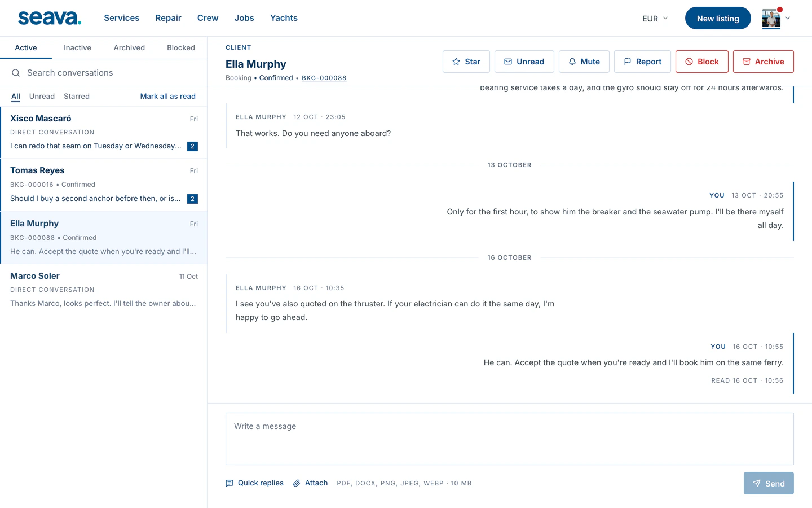Open Marco Soler conversation

coord(104,290)
